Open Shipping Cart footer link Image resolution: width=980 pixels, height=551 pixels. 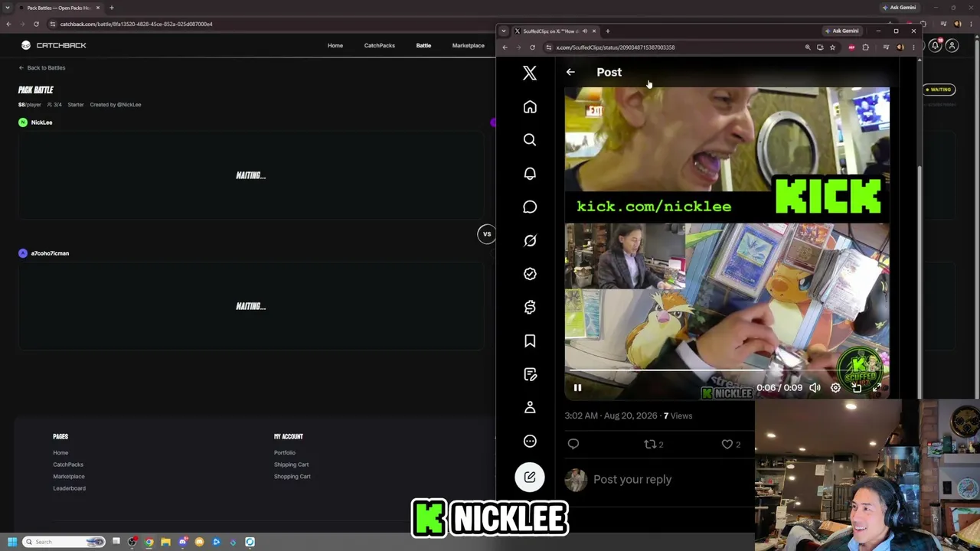pos(291,465)
